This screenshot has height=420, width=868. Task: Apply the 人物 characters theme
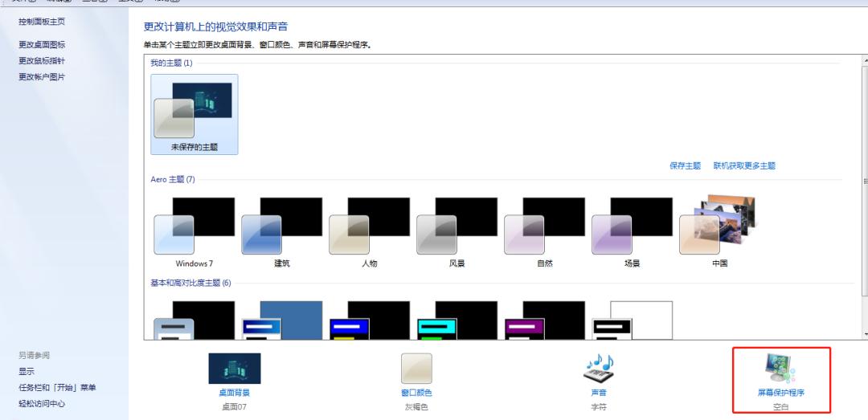click(x=369, y=232)
